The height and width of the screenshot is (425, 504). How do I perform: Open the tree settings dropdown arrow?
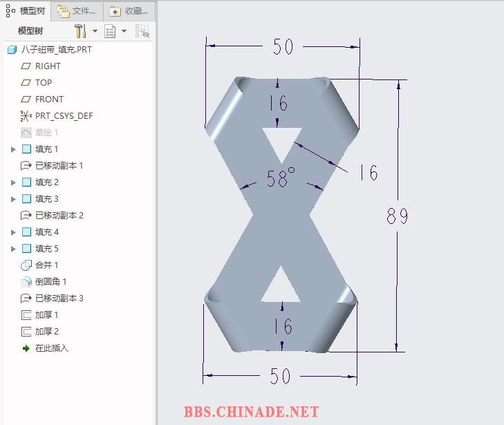(95, 31)
